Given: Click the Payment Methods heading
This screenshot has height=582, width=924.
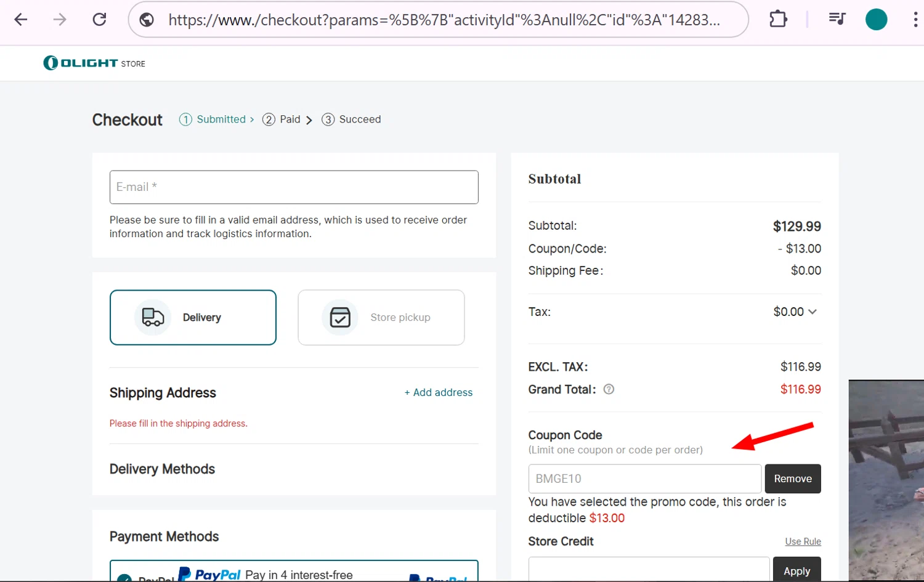Looking at the screenshot, I should point(164,536).
